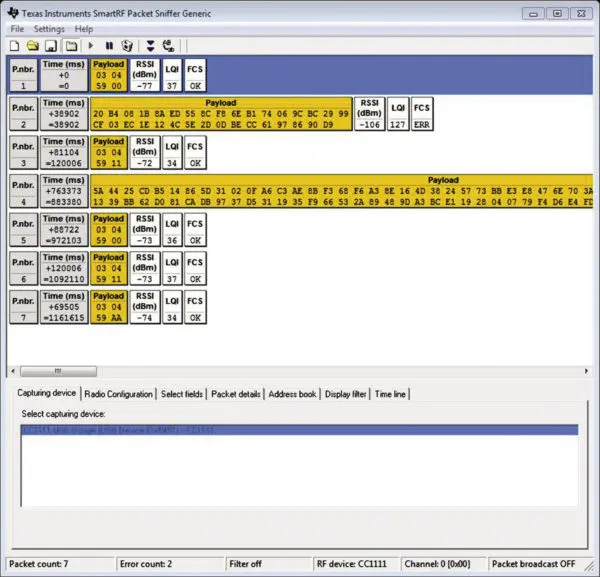Switch to the Radio Configuration tab

pos(118,394)
